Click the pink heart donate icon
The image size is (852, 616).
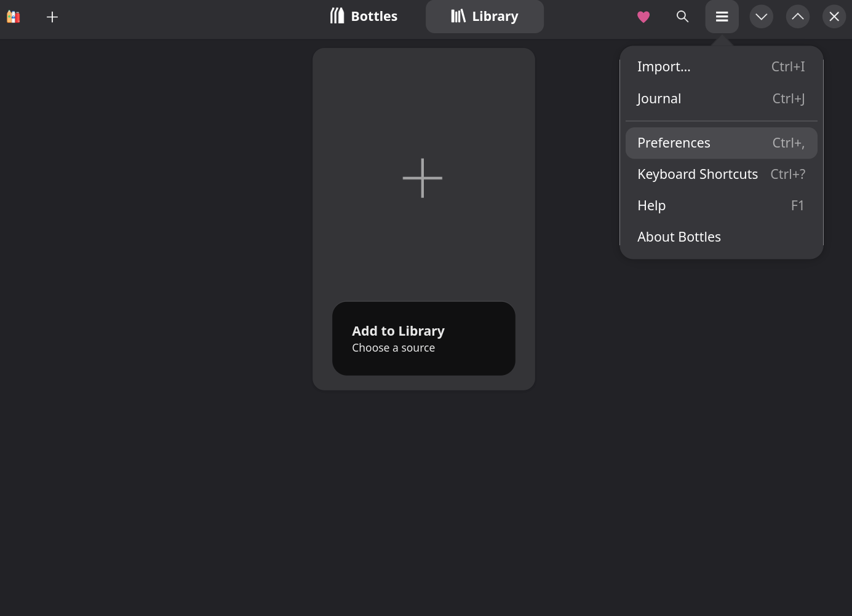tap(643, 17)
